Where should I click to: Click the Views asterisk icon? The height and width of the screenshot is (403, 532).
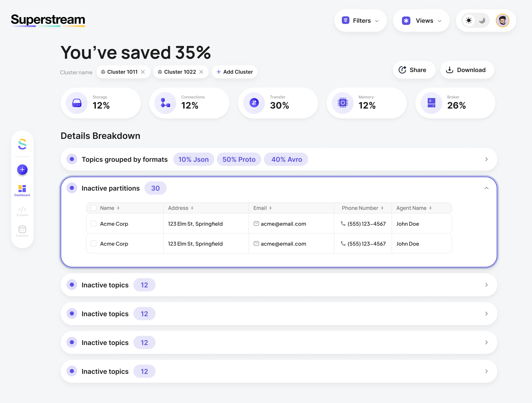[406, 21]
